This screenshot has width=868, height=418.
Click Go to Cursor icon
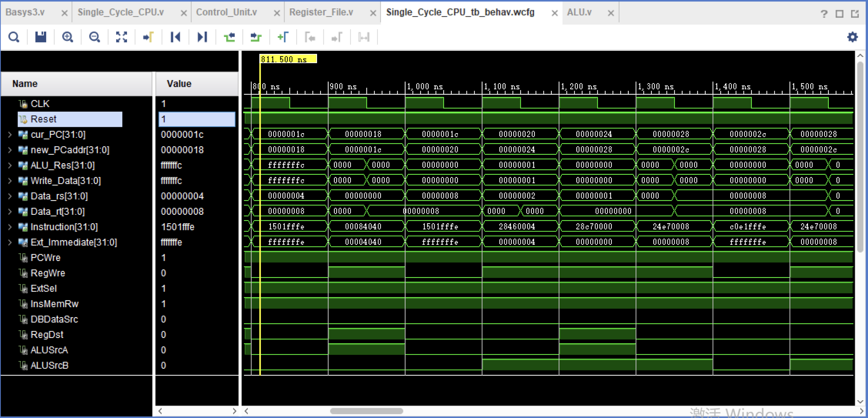pyautogui.click(x=148, y=37)
